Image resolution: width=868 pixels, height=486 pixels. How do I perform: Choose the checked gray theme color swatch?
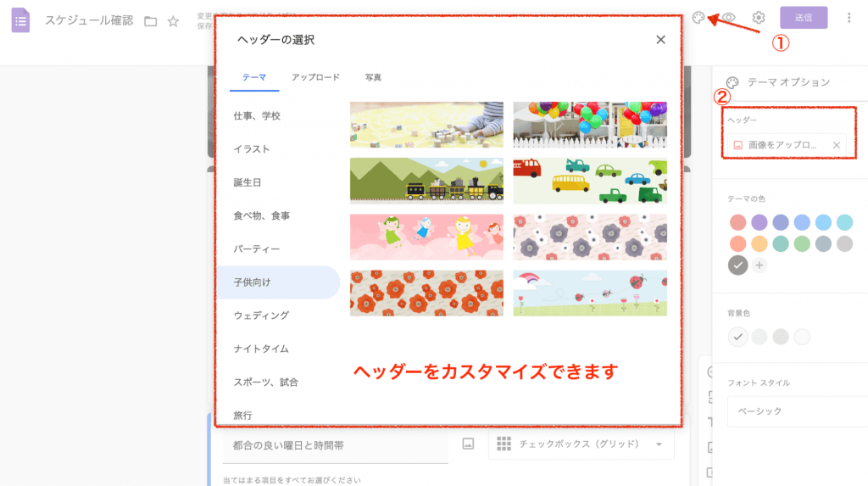pos(738,265)
